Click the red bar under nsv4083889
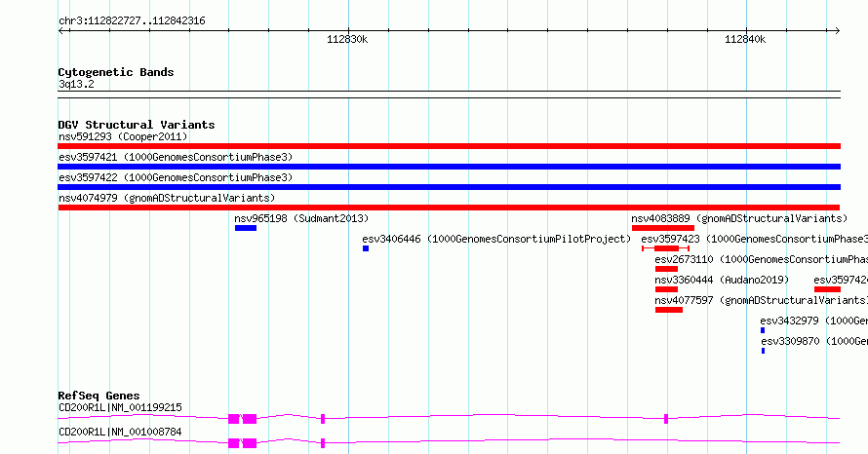The width and height of the screenshot is (868, 454). pyautogui.click(x=663, y=228)
